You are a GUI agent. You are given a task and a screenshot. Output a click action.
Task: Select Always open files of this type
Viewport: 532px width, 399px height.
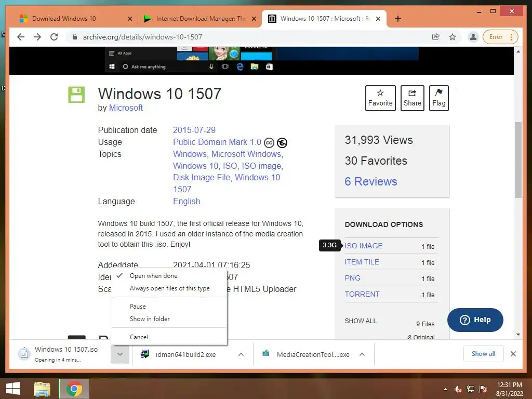coord(169,288)
